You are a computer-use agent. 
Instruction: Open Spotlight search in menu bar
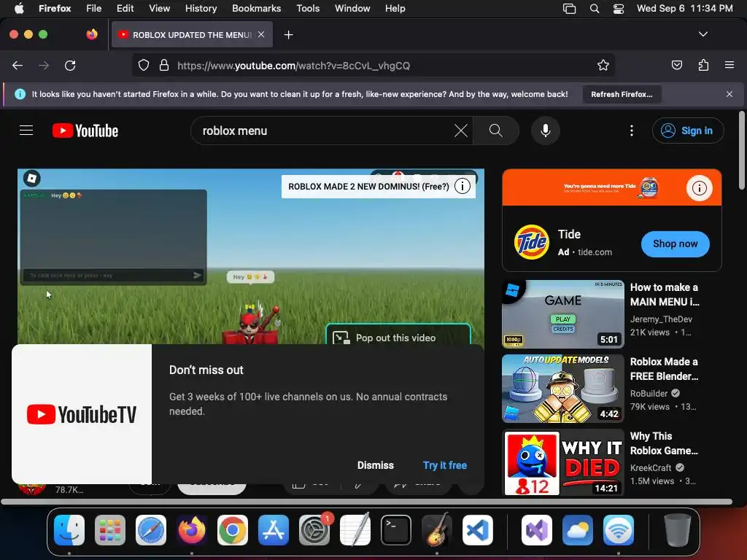[594, 9]
